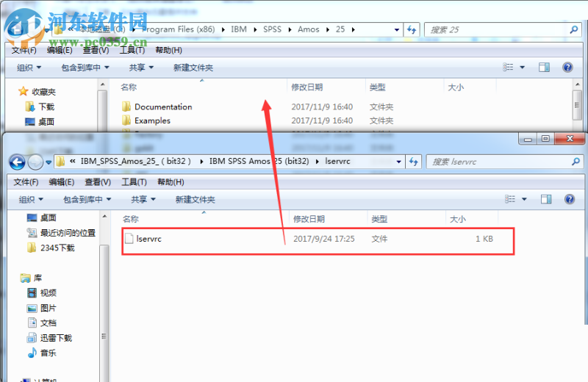This screenshot has height=382, width=588.
Task: Open view options arrow in Amos 25 window
Action: tap(522, 67)
